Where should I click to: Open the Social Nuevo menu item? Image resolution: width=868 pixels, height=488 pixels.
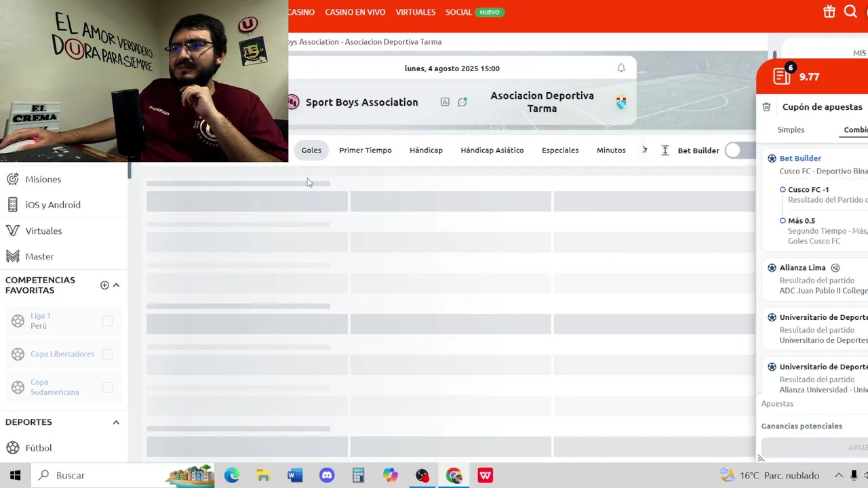tap(475, 12)
